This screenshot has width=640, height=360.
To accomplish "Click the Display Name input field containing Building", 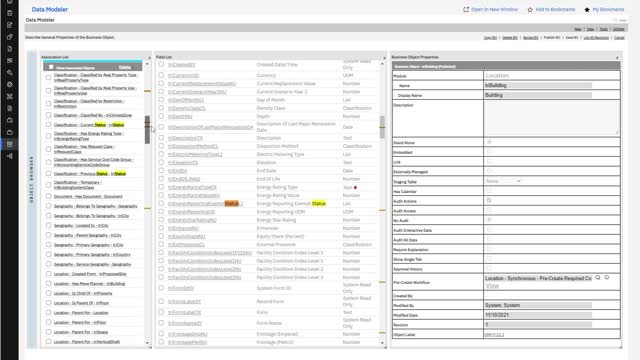I will tap(538, 95).
